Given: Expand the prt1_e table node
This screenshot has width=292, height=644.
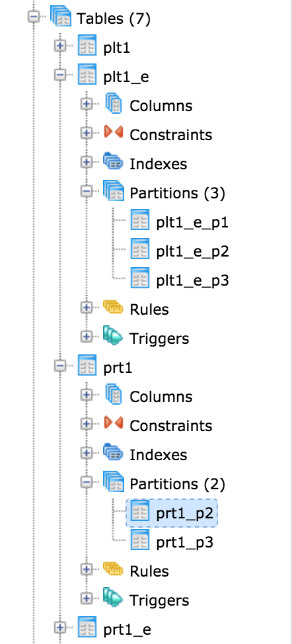Looking at the screenshot, I should coord(60,627).
